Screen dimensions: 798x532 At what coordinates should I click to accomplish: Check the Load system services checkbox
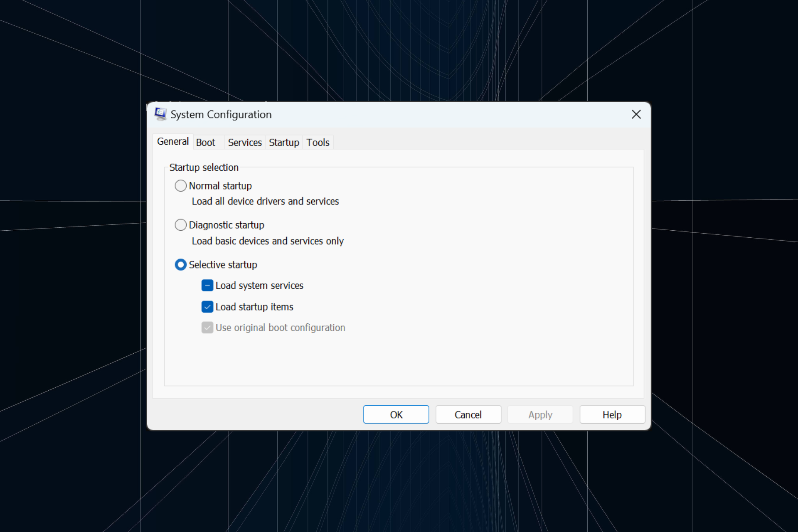(x=207, y=286)
